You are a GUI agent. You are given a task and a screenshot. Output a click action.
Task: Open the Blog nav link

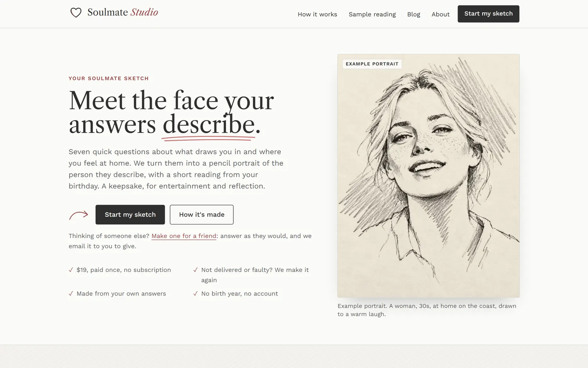pyautogui.click(x=413, y=14)
